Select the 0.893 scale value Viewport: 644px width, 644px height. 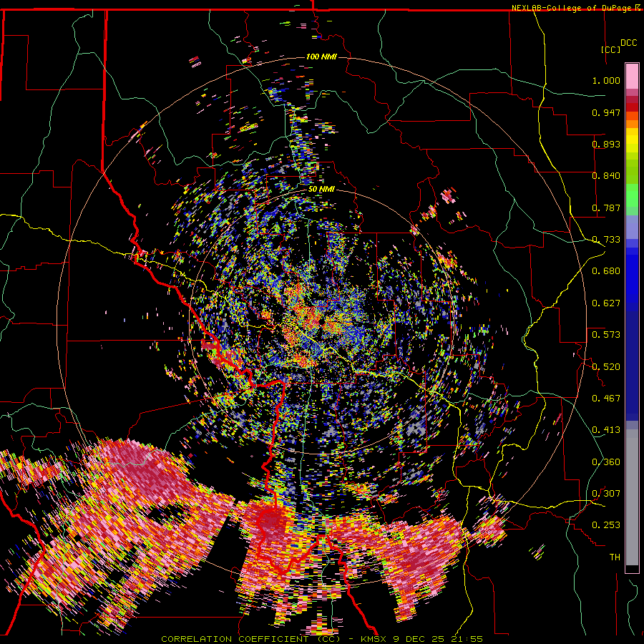coord(606,144)
